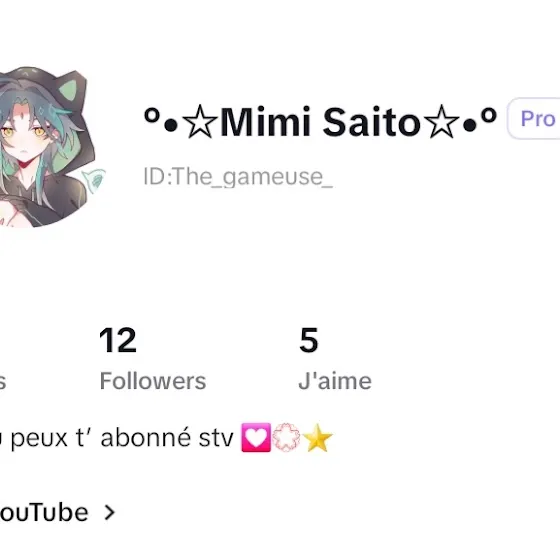Open the 5 likes count
Image resolution: width=560 pixels, height=560 pixels.
309,340
